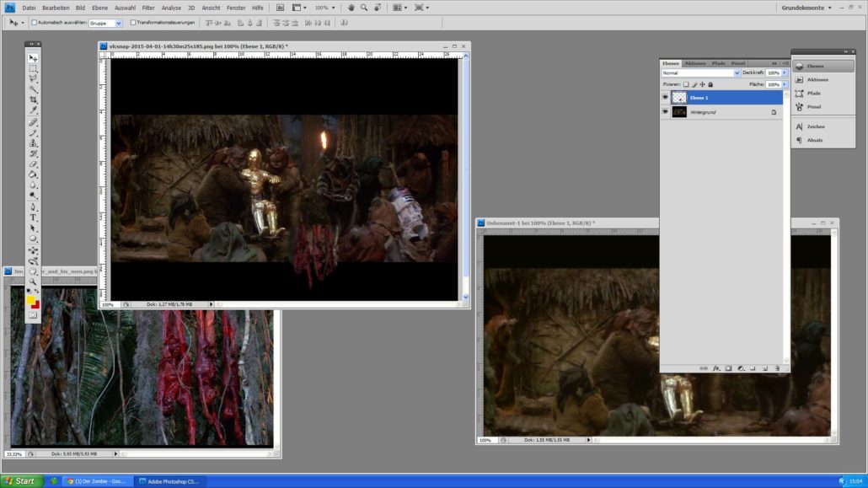Select the Brush tool
Image resolution: width=868 pixels, height=488 pixels.
(33, 133)
